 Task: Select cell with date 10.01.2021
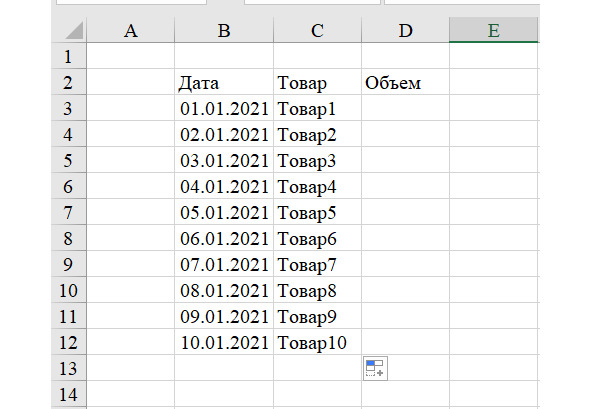[x=224, y=342]
